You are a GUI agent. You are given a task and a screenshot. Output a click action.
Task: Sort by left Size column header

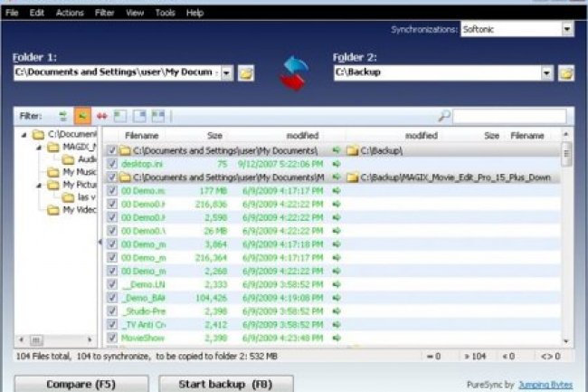coord(215,136)
